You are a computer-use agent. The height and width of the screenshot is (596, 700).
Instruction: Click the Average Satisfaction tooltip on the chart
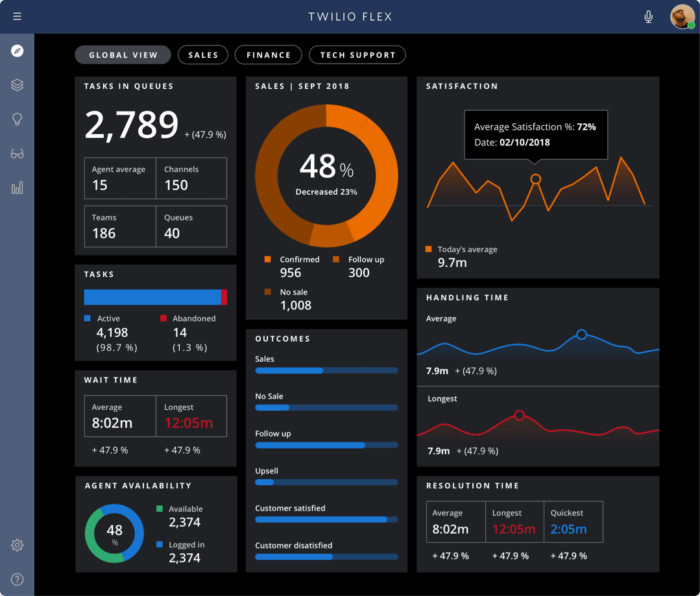click(x=535, y=134)
